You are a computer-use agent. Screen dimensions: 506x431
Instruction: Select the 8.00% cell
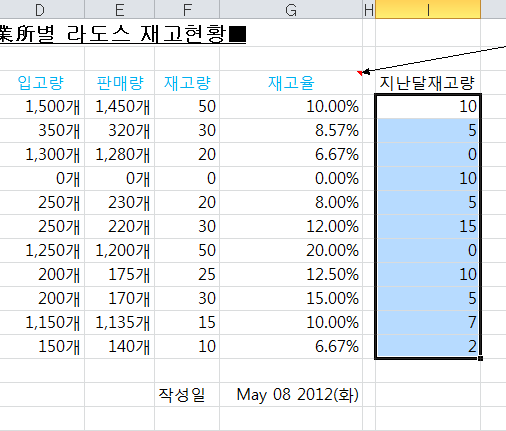(291, 203)
